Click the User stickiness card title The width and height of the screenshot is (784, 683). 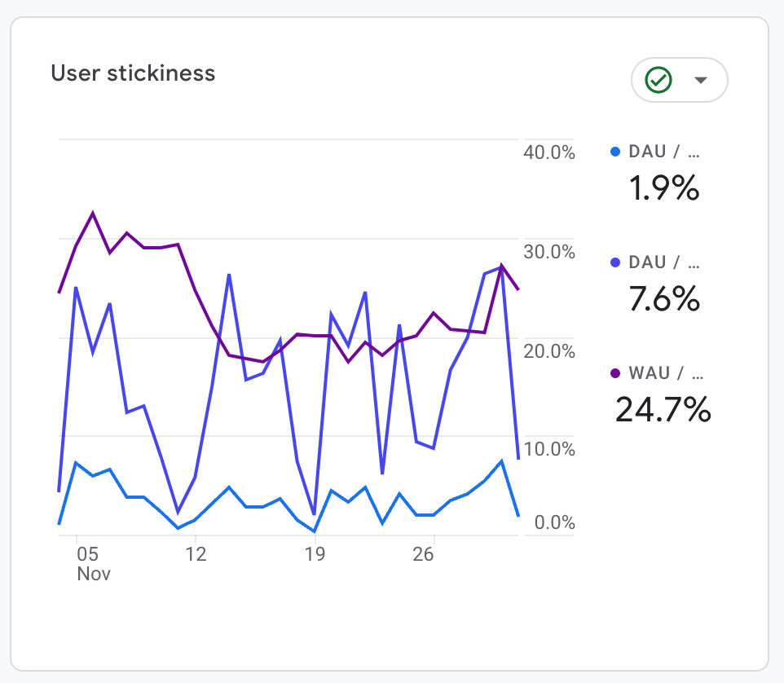click(133, 73)
